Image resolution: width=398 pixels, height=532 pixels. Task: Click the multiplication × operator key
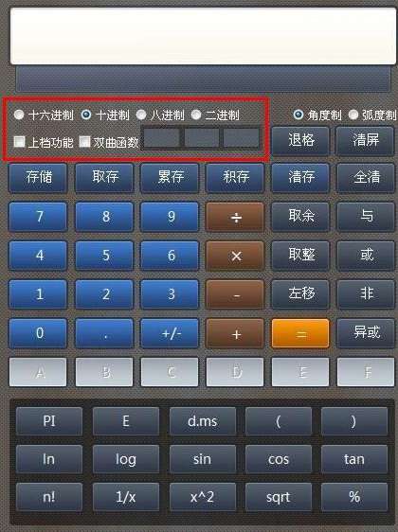coord(235,256)
